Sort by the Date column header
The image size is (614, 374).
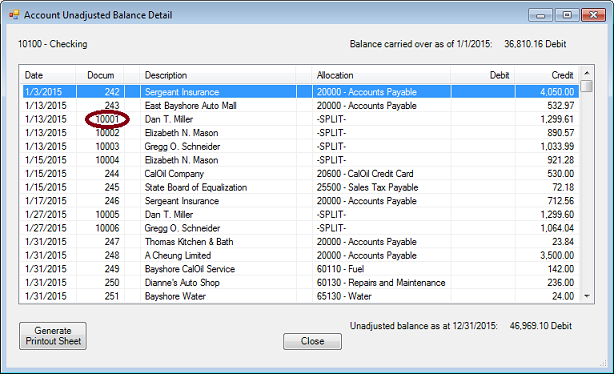click(49, 75)
